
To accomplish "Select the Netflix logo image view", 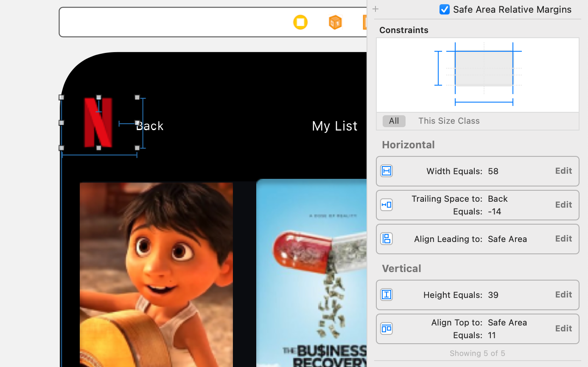I will click(x=99, y=123).
